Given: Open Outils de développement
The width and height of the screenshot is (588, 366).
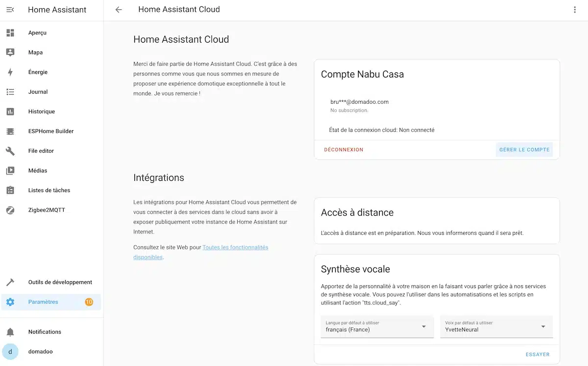Looking at the screenshot, I should (51, 282).
